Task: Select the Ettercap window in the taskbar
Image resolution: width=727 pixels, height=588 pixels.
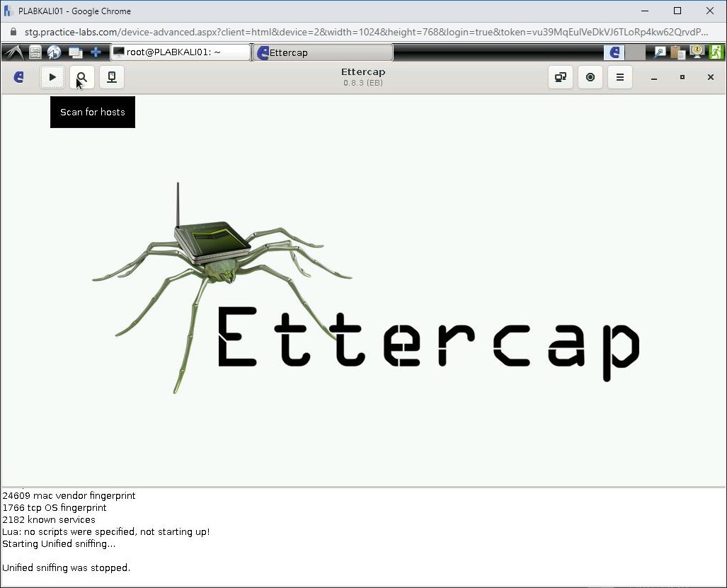Action: [x=322, y=52]
